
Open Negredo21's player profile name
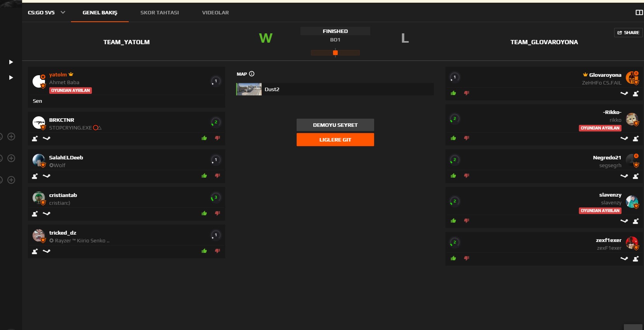[x=607, y=157]
